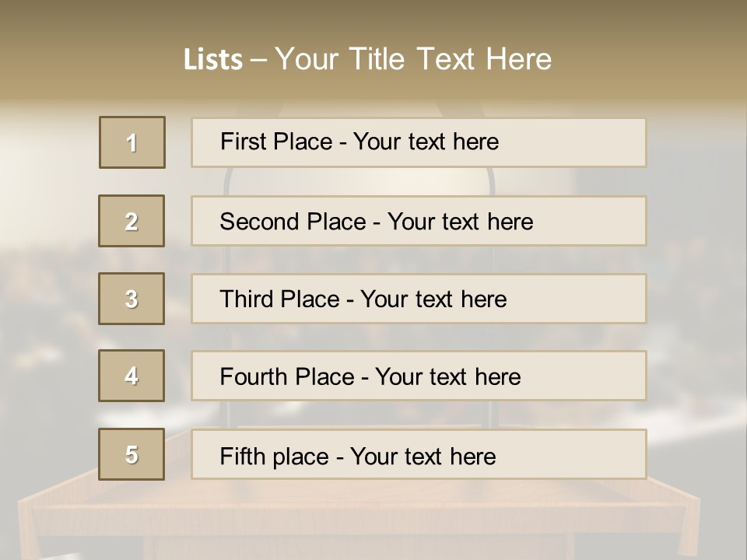Select the number 2 box
This screenshot has height=560, width=747.
132,221
